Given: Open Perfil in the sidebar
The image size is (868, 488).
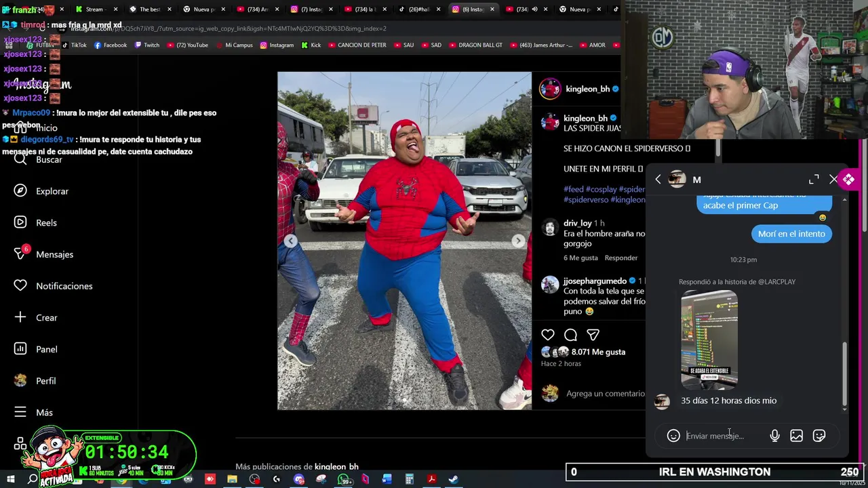Looking at the screenshot, I should tap(35, 381).
